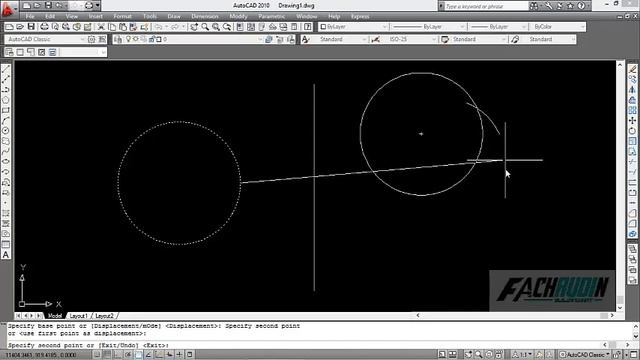The height and width of the screenshot is (360, 640).
Task: Select the Mirror modify tool
Action: [632, 90]
